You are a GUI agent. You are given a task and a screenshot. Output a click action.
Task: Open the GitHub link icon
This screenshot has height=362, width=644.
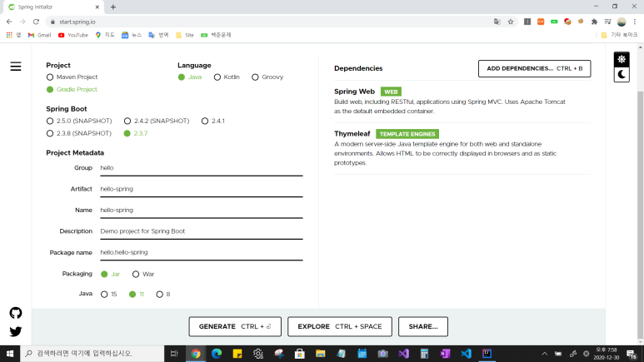(16, 313)
